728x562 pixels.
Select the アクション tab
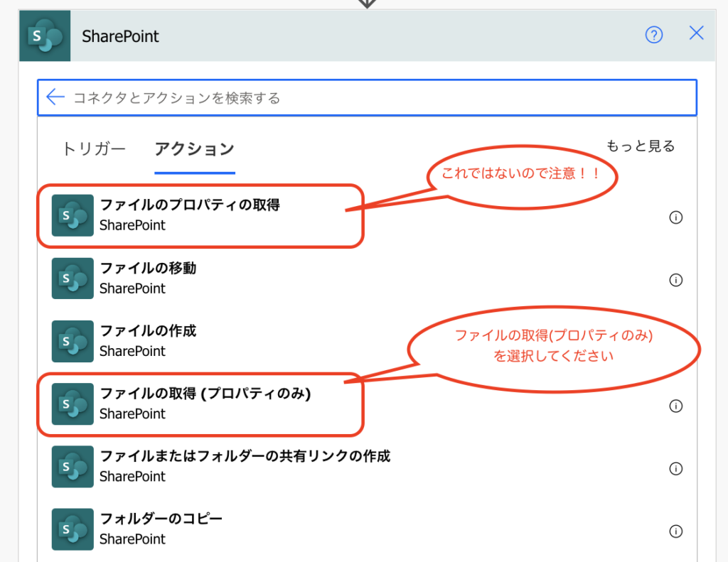195,149
